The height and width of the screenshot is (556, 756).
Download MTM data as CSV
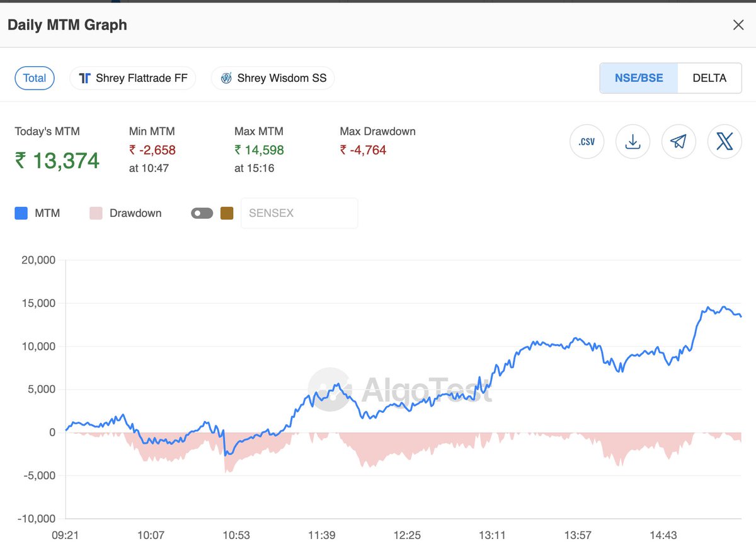(587, 141)
